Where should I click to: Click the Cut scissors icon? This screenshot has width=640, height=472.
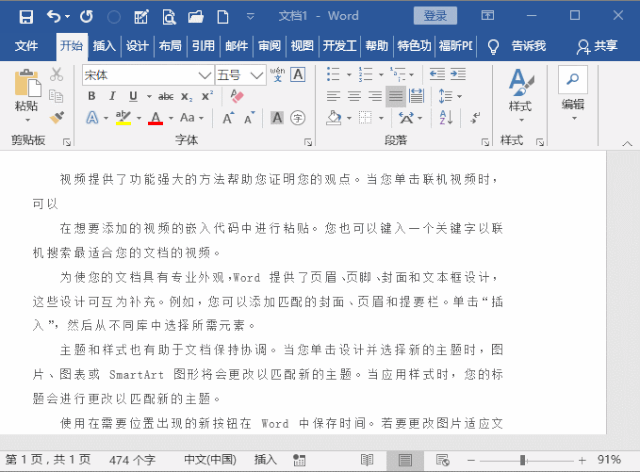point(56,74)
